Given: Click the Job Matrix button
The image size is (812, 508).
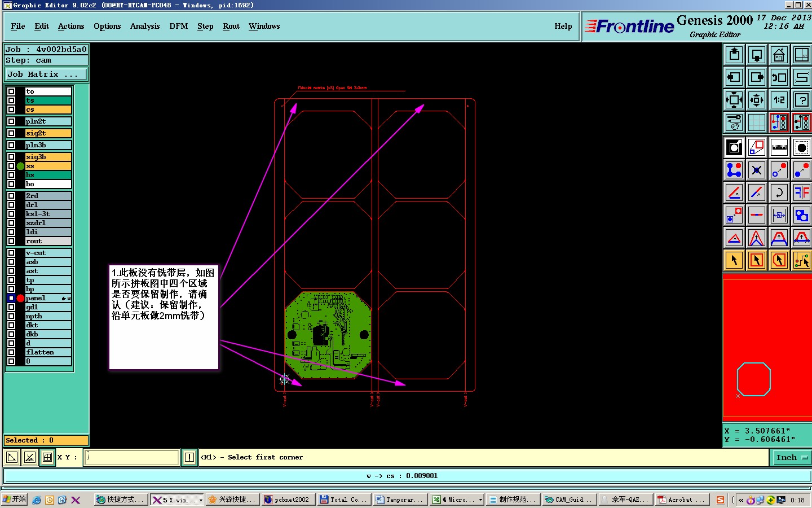Looking at the screenshot, I should coord(46,75).
